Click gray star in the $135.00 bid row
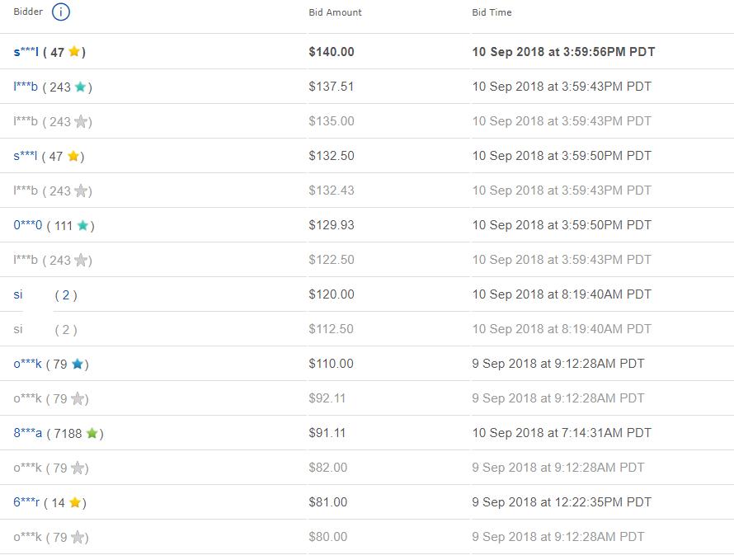Screen dimensions: 734x560 (x=80, y=121)
